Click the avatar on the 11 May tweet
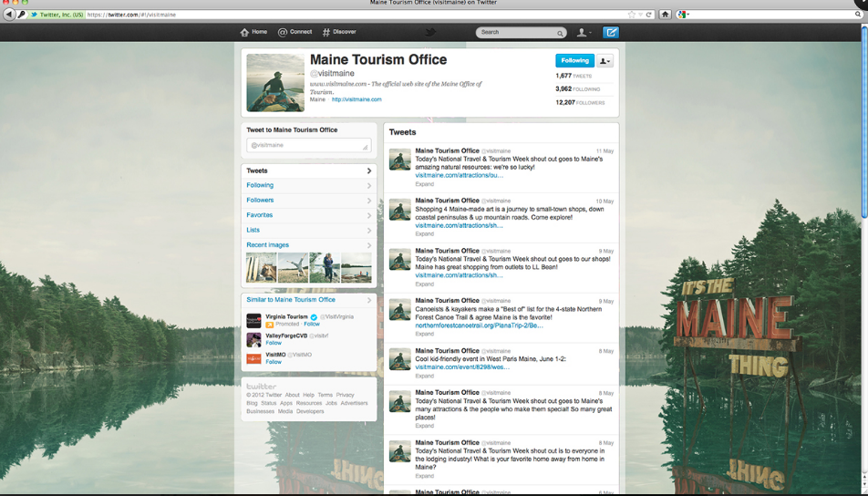This screenshot has width=868, height=496. click(x=399, y=160)
